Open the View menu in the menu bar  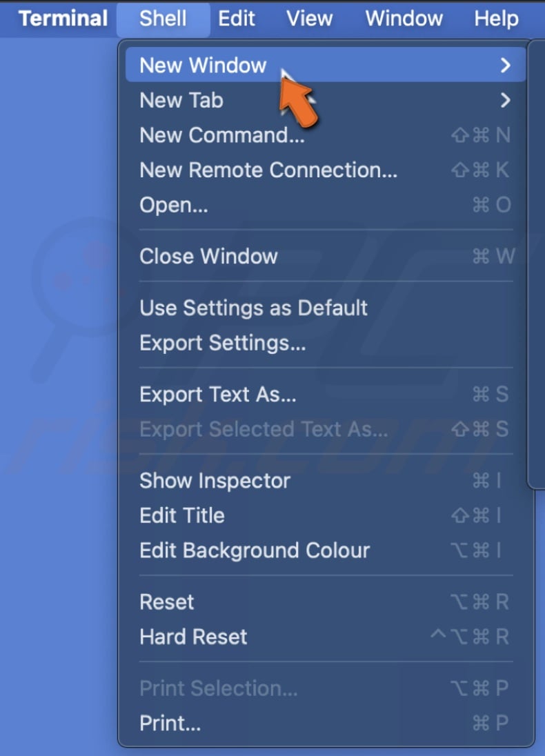(308, 19)
